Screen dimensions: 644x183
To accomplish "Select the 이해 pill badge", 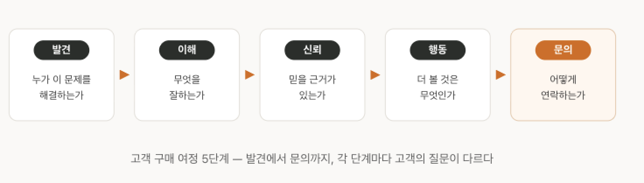I will [187, 50].
